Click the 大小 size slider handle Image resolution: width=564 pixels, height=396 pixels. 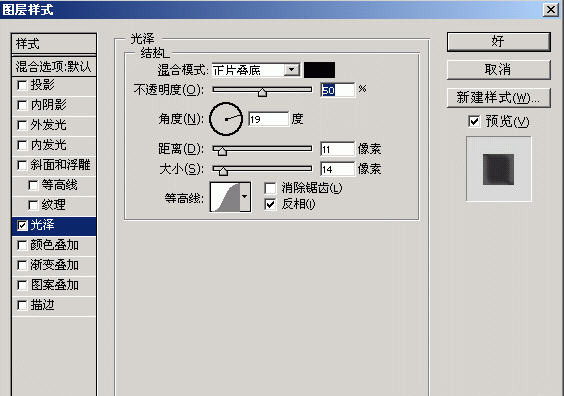tap(223, 171)
